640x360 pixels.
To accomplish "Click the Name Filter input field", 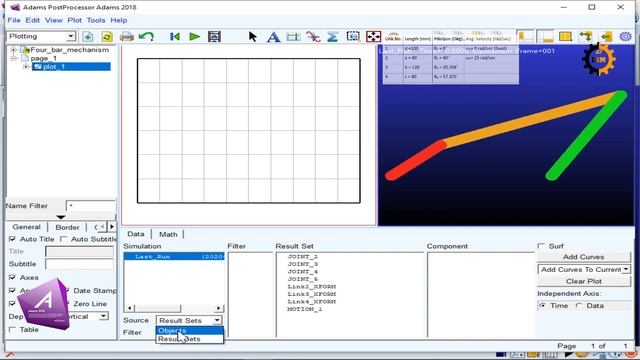I will pyautogui.click(x=91, y=206).
